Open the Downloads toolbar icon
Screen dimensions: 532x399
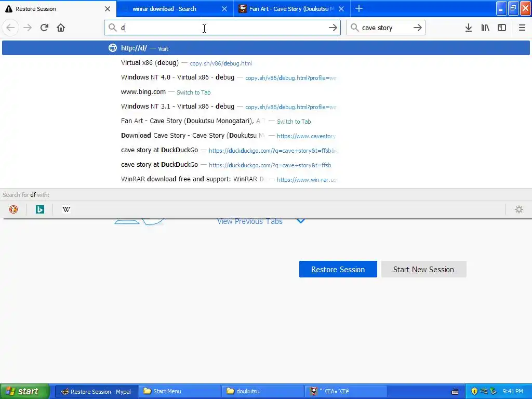469,28
